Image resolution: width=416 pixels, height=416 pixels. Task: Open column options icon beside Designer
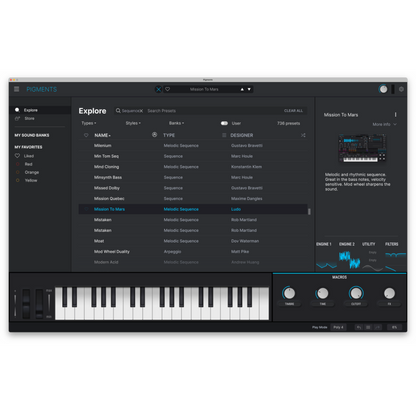224,135
